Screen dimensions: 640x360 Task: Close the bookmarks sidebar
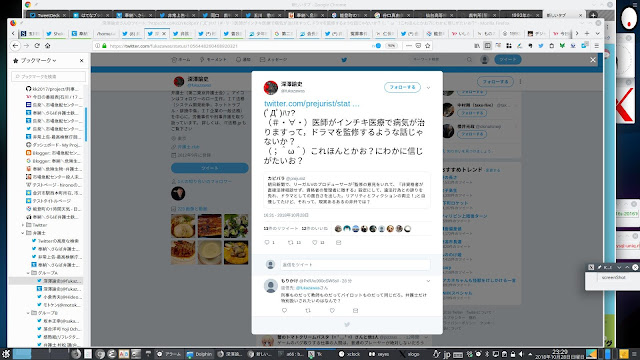[x=81, y=60]
